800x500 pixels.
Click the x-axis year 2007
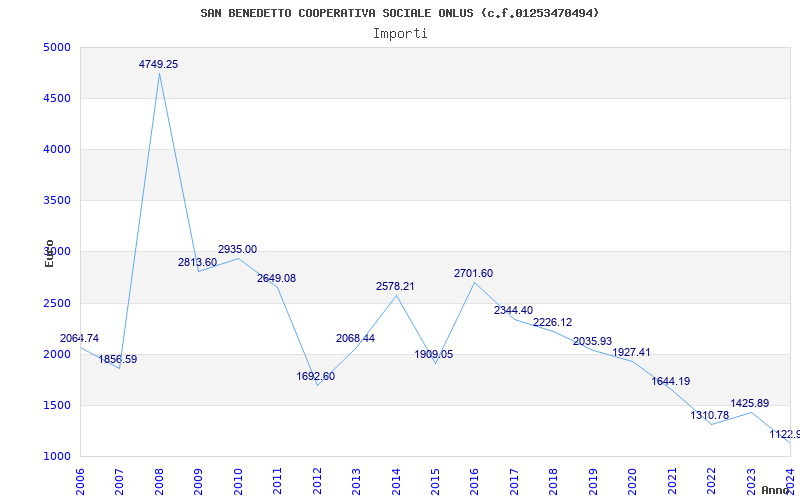(119, 481)
